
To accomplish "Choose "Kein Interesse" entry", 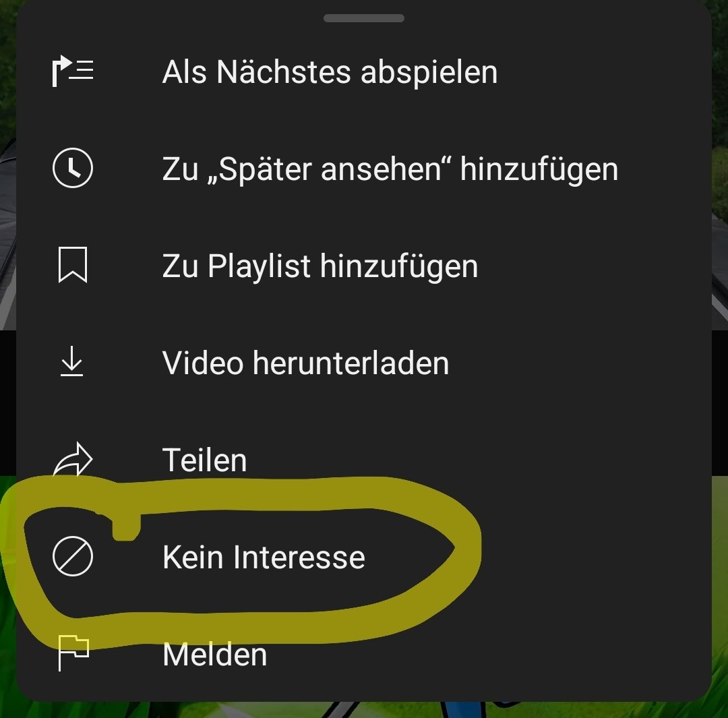I will [264, 557].
